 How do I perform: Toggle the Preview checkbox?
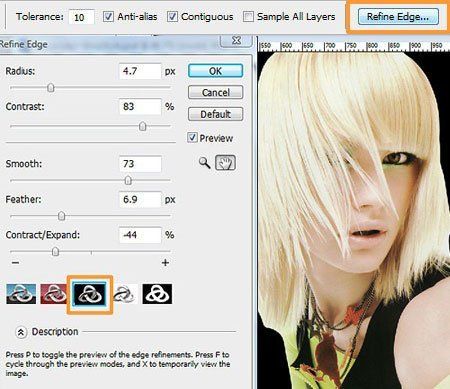(x=192, y=137)
